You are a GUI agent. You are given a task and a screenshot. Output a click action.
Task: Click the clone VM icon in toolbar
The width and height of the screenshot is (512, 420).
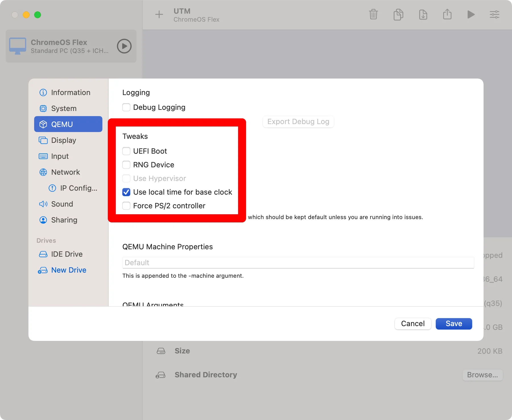click(398, 14)
